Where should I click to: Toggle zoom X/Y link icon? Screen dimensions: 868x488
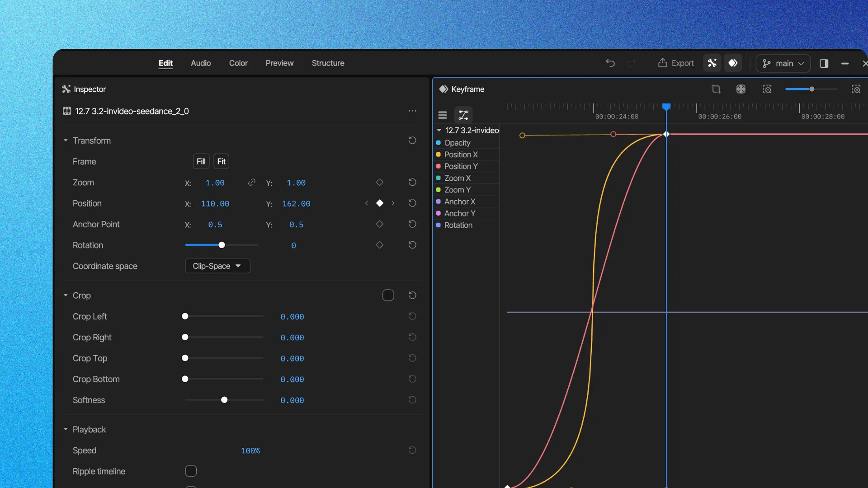point(252,183)
